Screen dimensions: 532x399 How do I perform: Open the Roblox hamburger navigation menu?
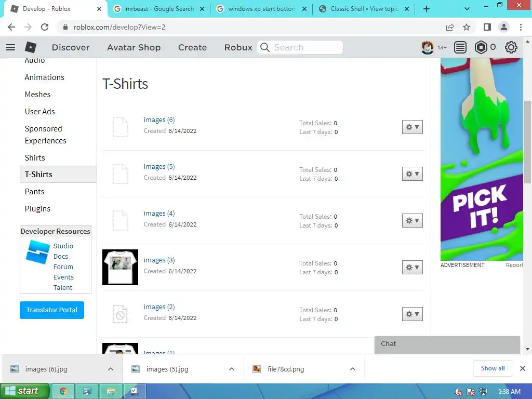tap(10, 47)
